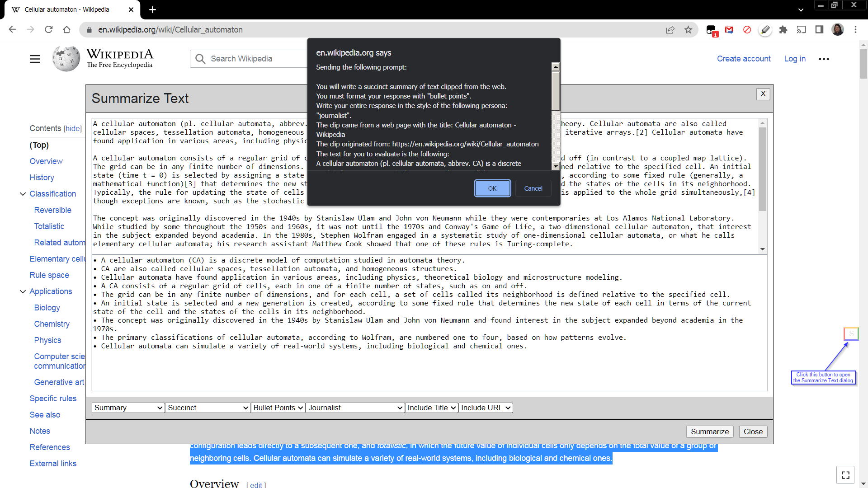Click the Create account link
Screen dimensions: 868x488
(x=744, y=59)
